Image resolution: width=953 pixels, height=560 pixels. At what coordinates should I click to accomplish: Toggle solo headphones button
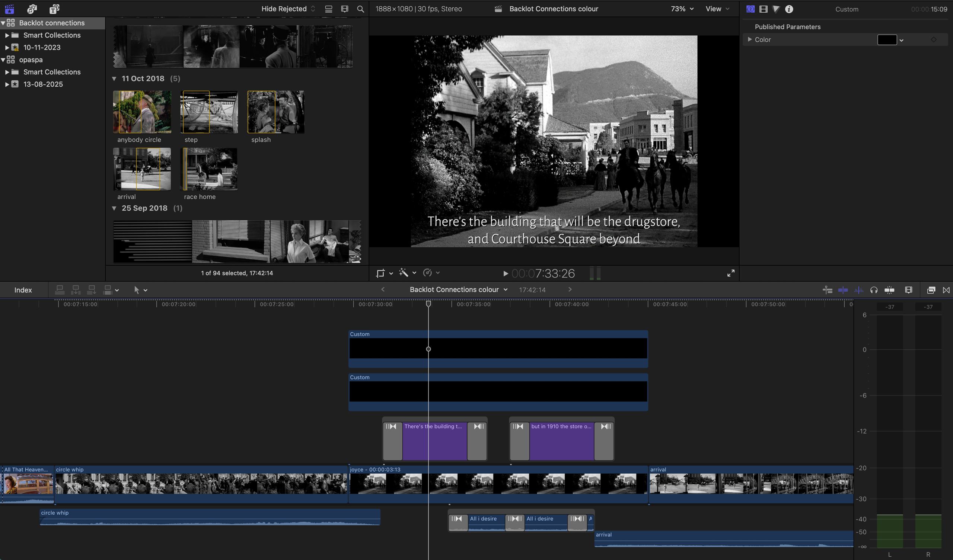point(874,290)
